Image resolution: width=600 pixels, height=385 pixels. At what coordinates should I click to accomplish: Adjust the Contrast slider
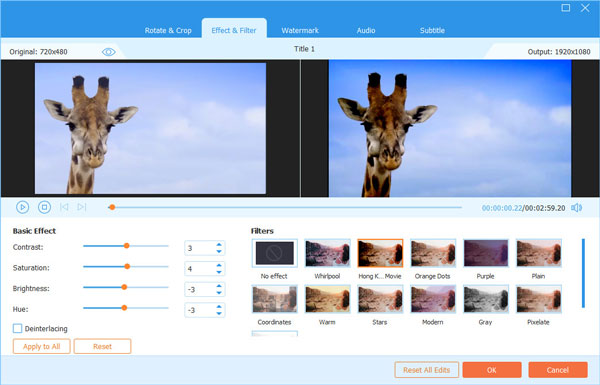tap(126, 246)
